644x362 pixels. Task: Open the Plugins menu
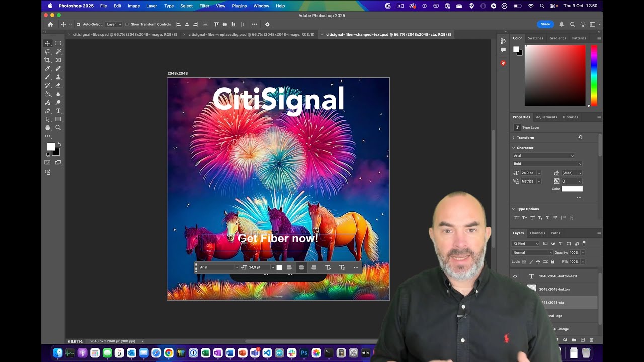tap(239, 6)
